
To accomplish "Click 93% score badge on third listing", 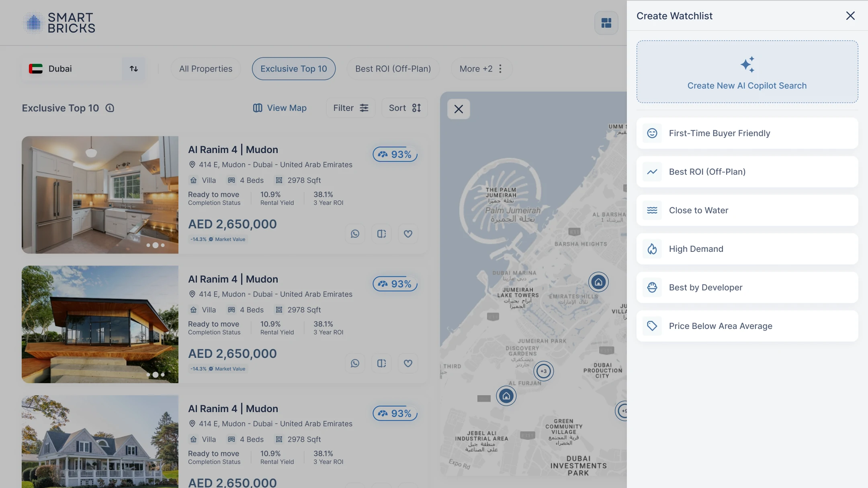I will (x=395, y=413).
